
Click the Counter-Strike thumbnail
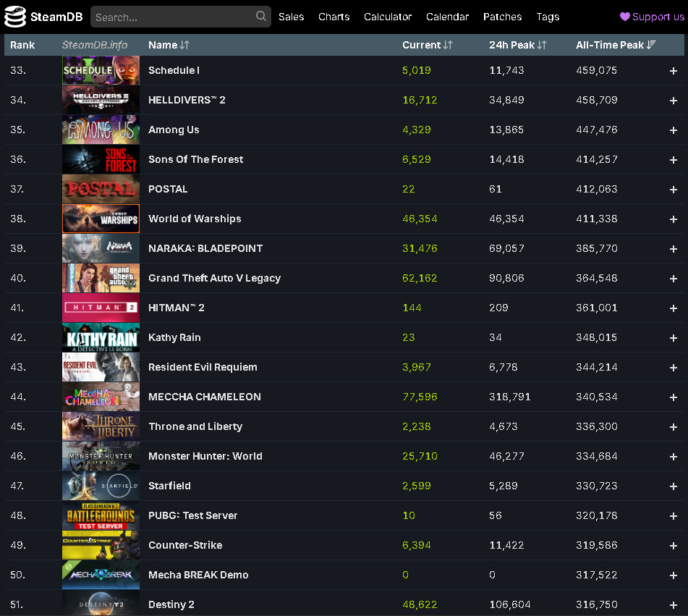coord(101,545)
